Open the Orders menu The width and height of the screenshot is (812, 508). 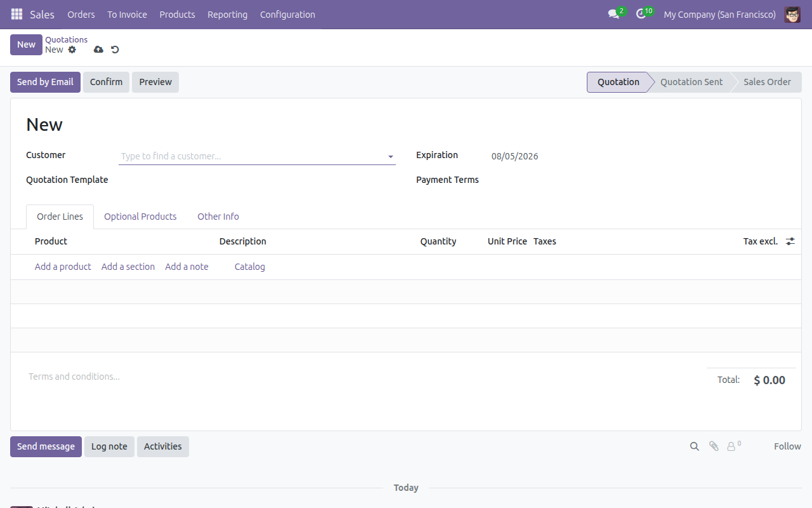(81, 14)
